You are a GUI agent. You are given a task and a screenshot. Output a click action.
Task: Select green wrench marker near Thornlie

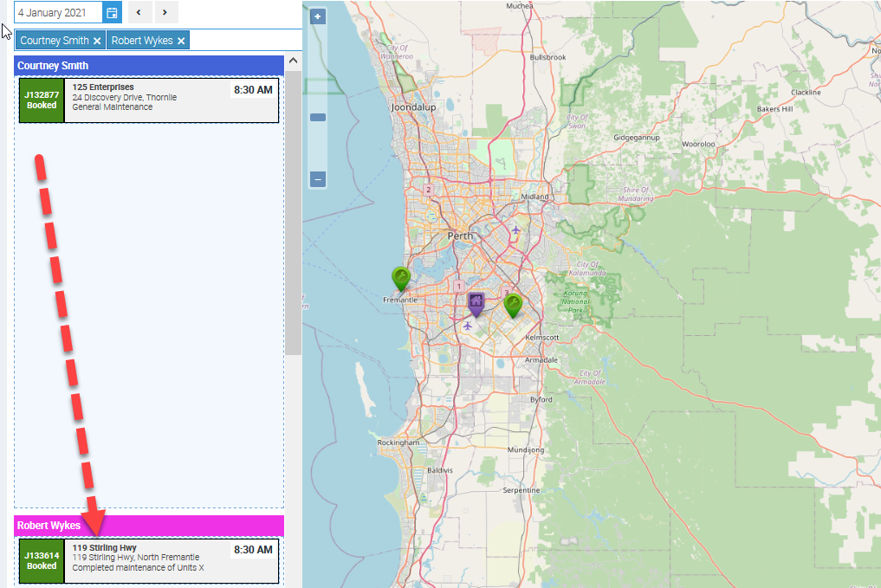coord(513,305)
